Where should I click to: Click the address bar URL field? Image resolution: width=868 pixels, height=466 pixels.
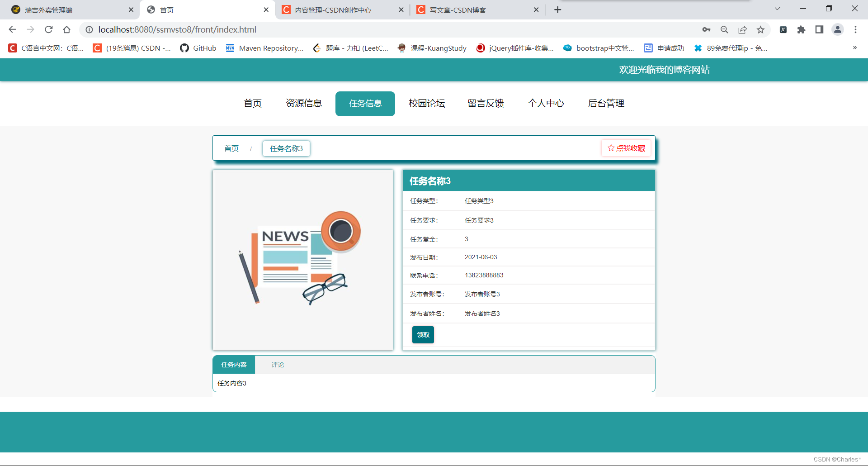tap(389, 29)
